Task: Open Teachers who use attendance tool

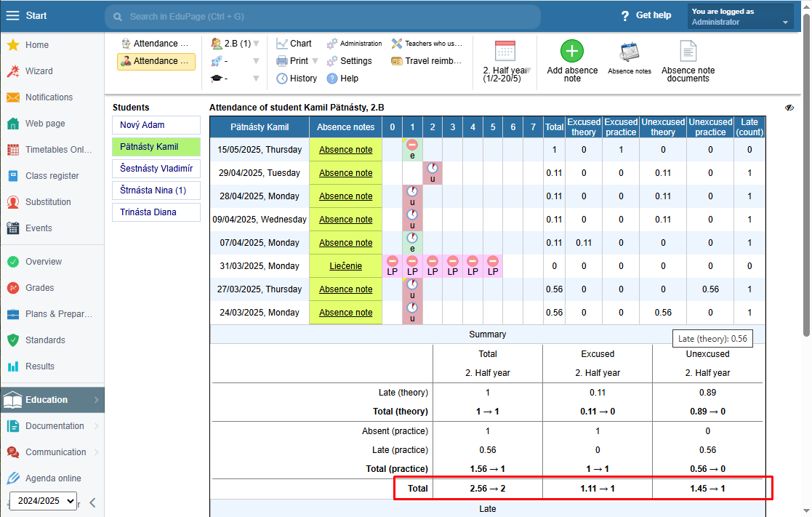Action: point(427,44)
